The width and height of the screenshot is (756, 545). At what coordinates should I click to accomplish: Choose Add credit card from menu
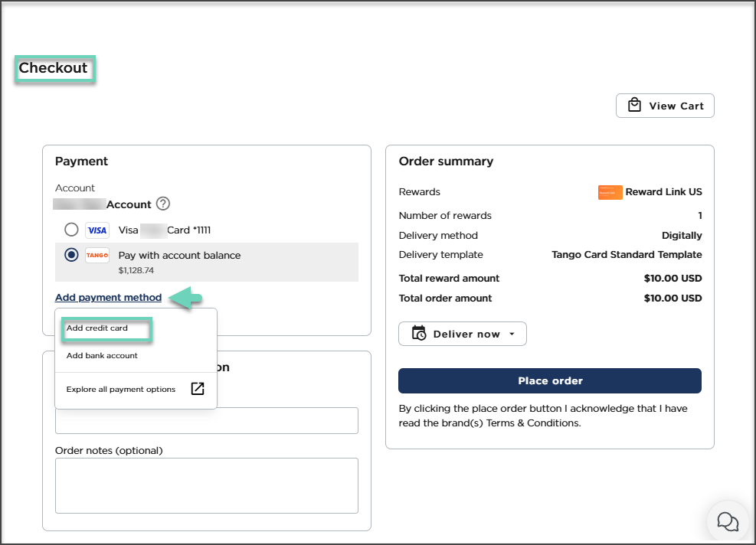click(97, 328)
